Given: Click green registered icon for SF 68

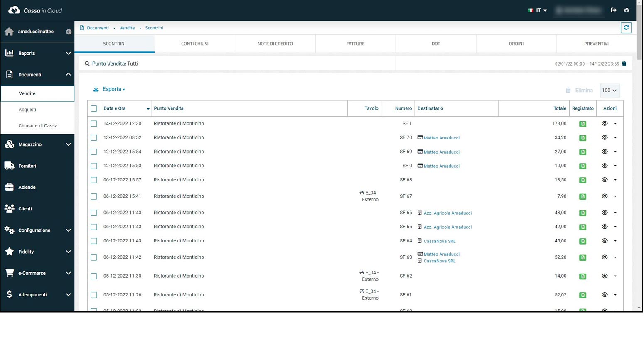Looking at the screenshot, I should pyautogui.click(x=583, y=180).
